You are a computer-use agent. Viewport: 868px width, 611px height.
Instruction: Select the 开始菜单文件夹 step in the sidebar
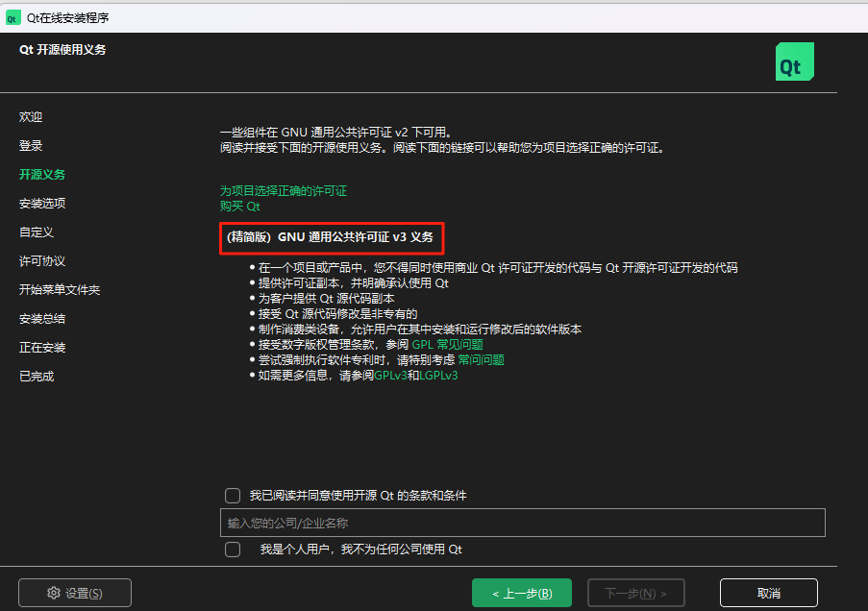pos(60,289)
